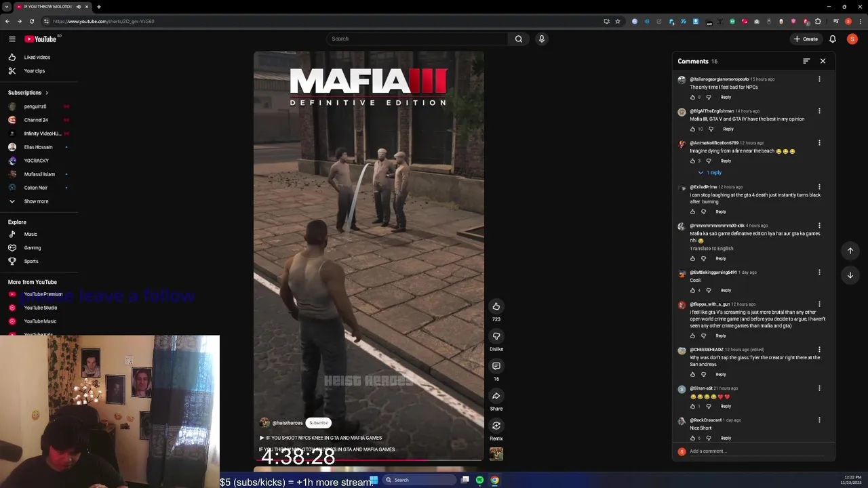The width and height of the screenshot is (868, 488).
Task: Open Chrome from the taskbar
Action: 494,480
